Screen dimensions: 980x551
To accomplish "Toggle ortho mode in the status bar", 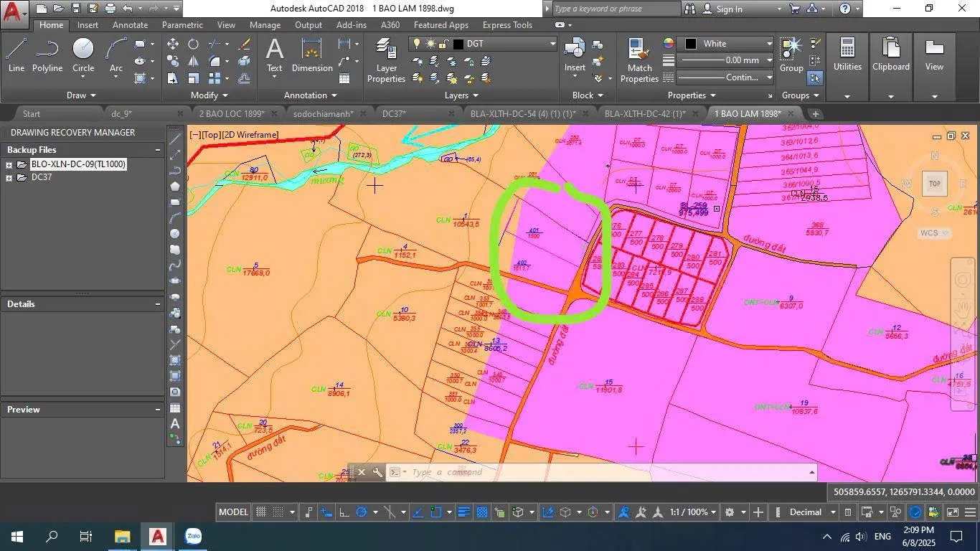I will point(344,512).
